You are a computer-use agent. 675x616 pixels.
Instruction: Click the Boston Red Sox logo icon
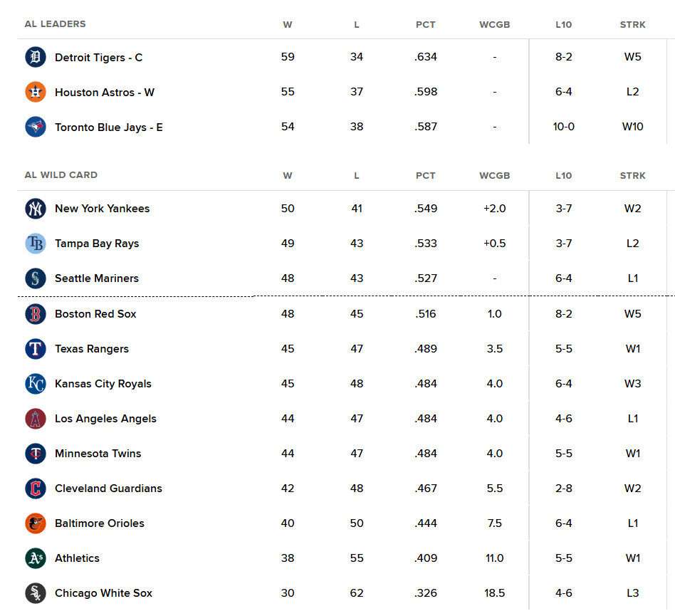coord(36,314)
